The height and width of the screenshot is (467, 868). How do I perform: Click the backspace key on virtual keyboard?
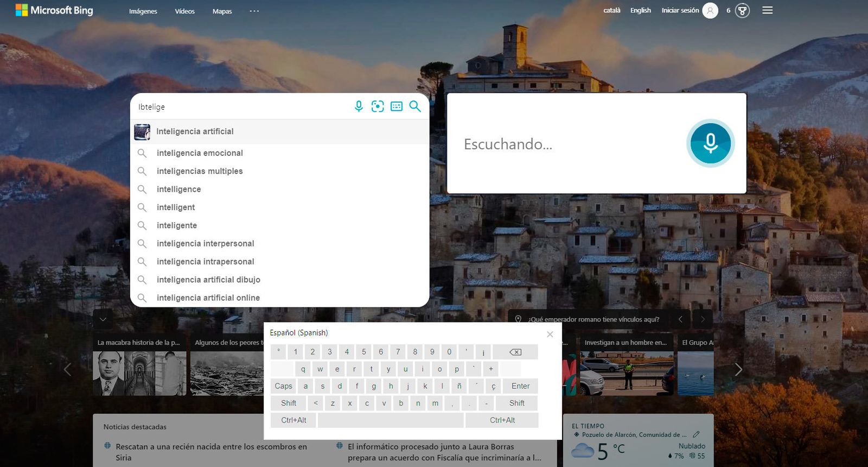coord(515,352)
